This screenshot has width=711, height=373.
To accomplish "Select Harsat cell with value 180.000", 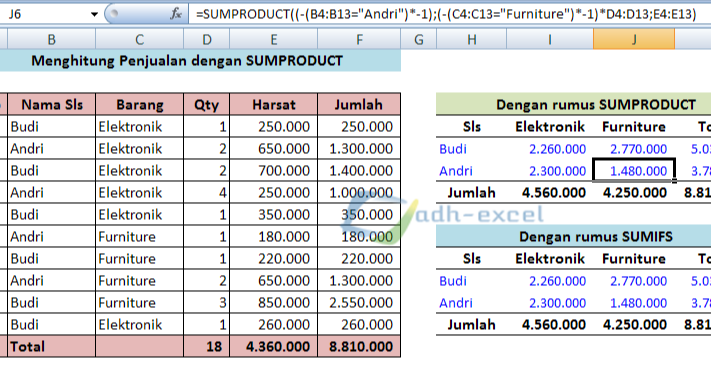I will (x=274, y=237).
